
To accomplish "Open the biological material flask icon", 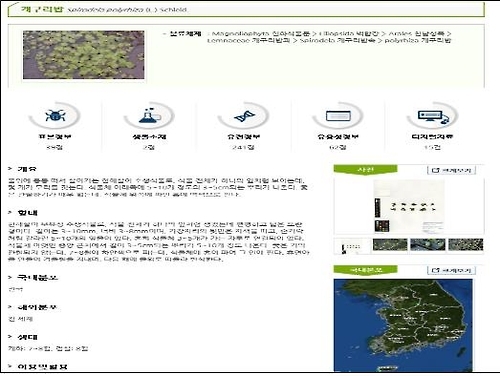I will click(x=149, y=115).
